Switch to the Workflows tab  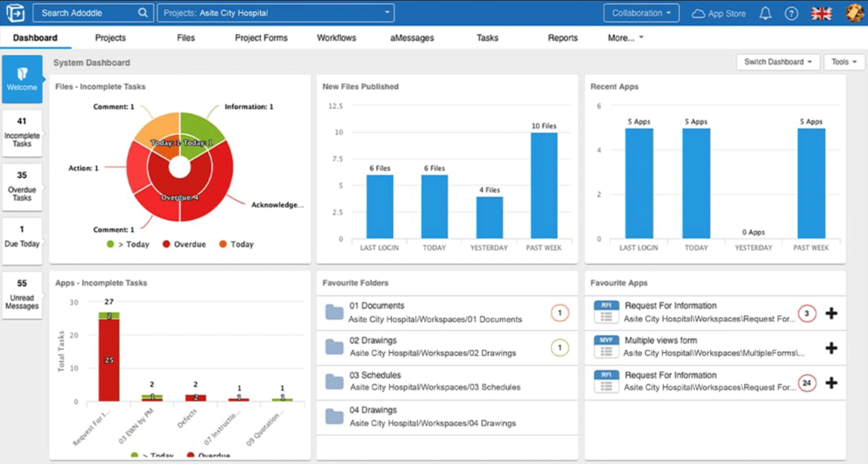point(336,38)
